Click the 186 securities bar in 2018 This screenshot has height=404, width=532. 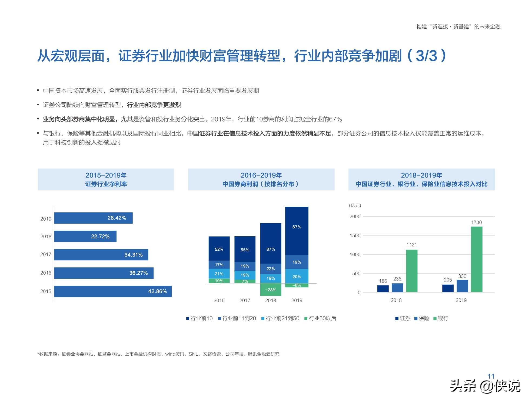click(x=383, y=289)
